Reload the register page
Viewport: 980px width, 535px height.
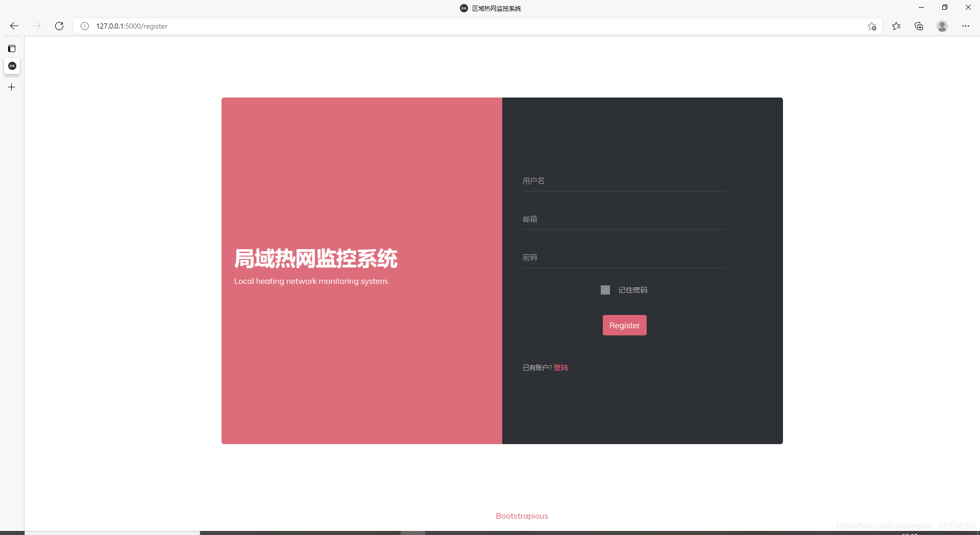[x=59, y=26]
